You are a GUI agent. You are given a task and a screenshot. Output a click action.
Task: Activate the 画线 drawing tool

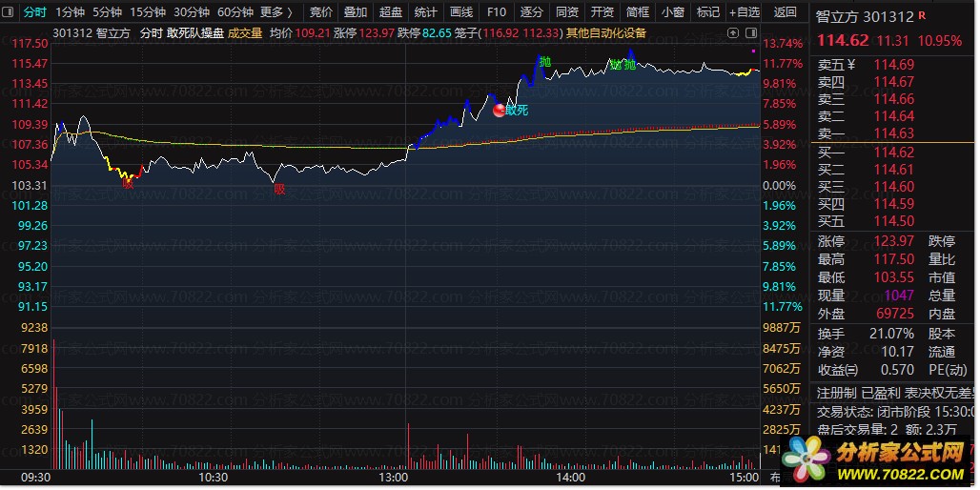[461, 11]
